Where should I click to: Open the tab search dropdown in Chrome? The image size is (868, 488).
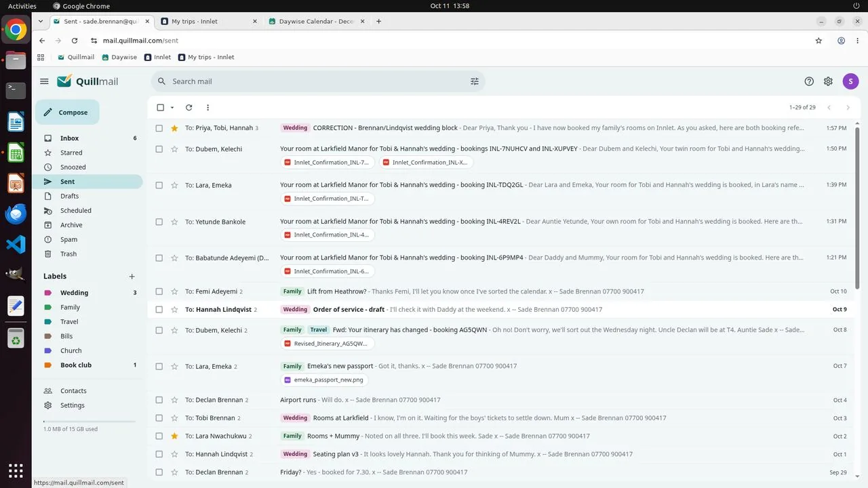[41, 21]
